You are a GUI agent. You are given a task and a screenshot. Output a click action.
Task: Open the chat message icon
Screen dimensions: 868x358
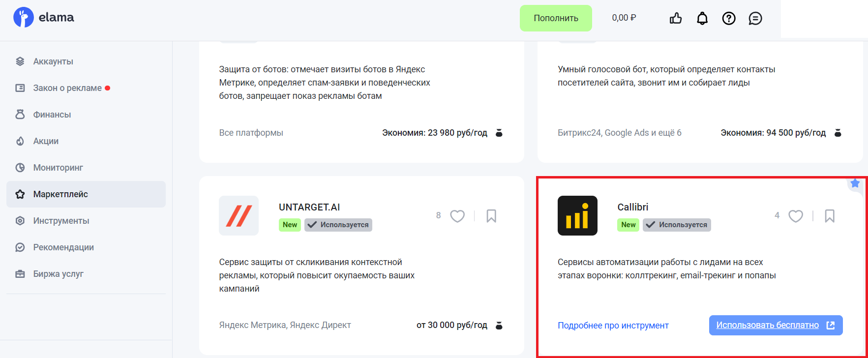click(x=755, y=18)
